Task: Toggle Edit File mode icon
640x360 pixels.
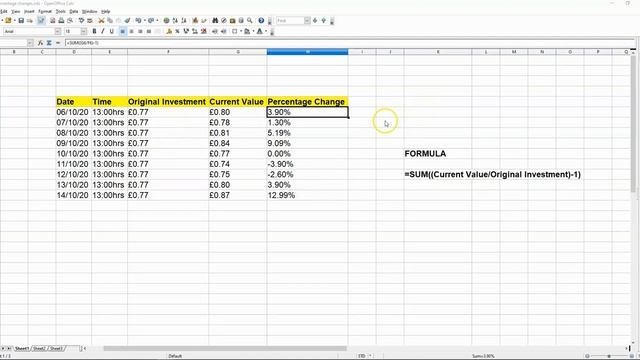Action: click(x=41, y=20)
